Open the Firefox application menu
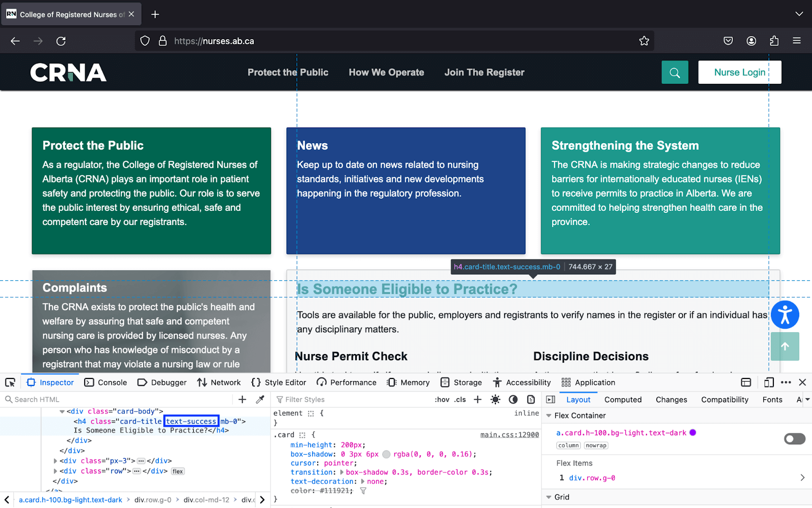The width and height of the screenshot is (812, 508). (797, 41)
